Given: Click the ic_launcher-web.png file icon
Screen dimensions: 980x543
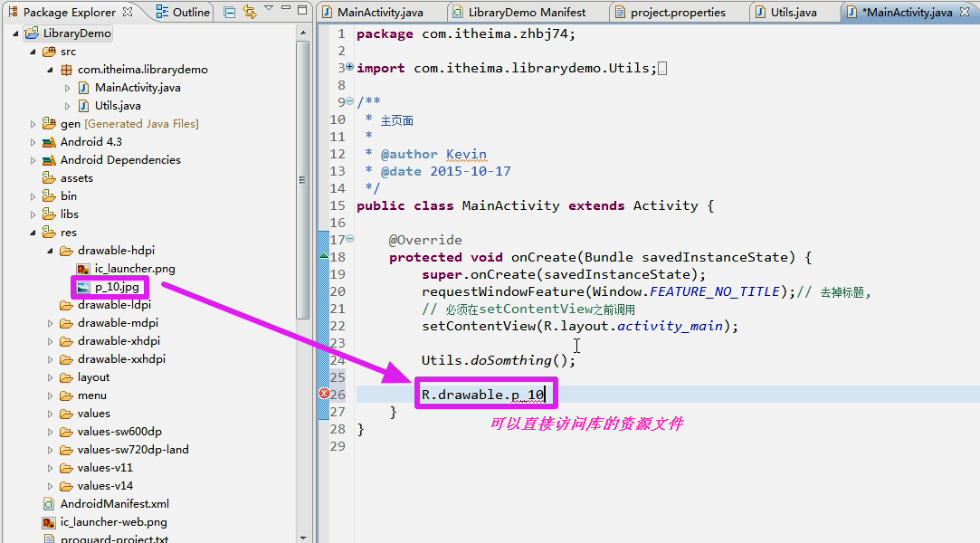Looking at the screenshot, I should pyautogui.click(x=49, y=522).
